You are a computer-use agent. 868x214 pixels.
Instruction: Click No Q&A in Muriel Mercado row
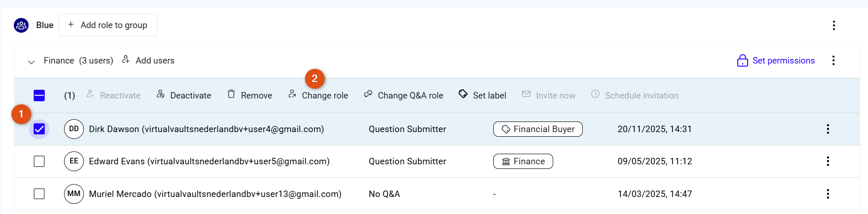tap(384, 194)
